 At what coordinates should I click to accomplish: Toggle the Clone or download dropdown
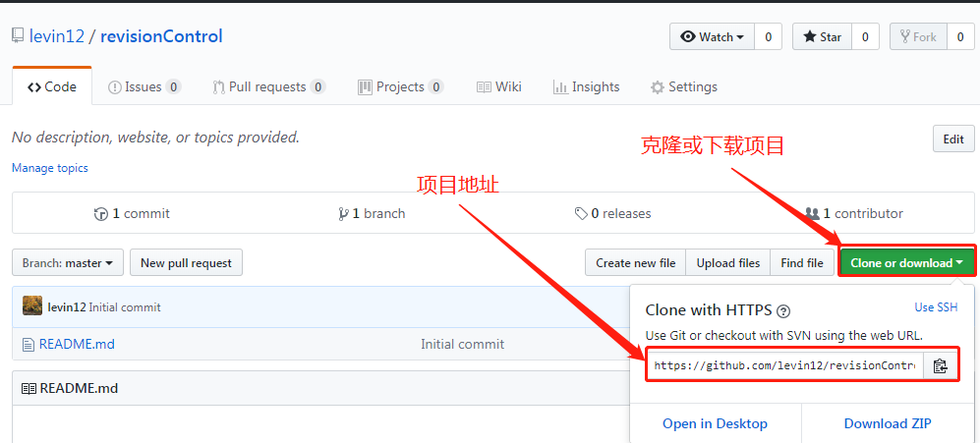pyautogui.click(x=907, y=263)
